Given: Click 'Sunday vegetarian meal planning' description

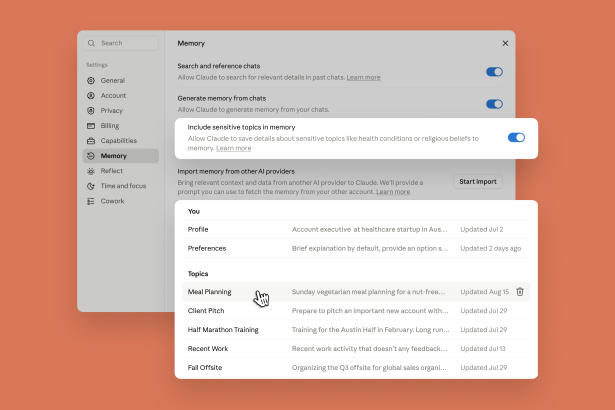Looking at the screenshot, I should 368,292.
